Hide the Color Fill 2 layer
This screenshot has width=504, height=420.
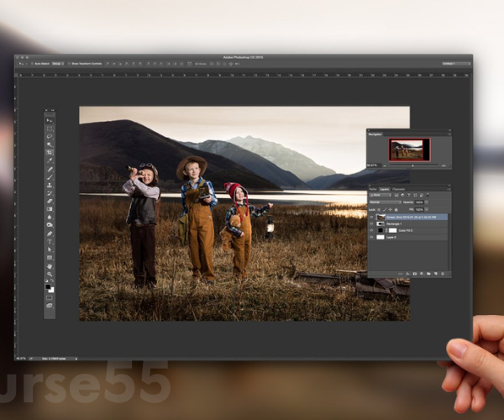tap(371, 230)
